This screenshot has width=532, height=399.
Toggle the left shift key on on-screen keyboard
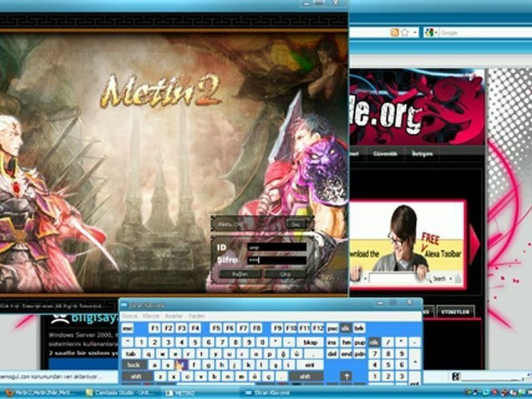tap(137, 377)
